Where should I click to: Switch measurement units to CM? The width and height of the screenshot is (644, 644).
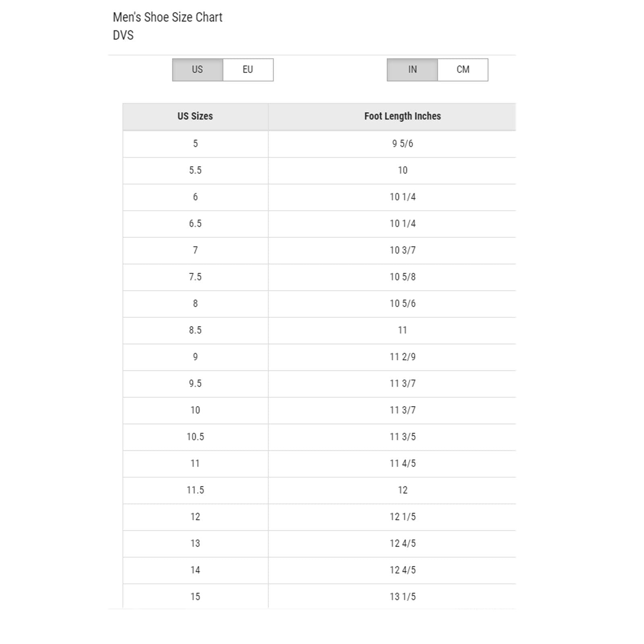[x=462, y=70]
